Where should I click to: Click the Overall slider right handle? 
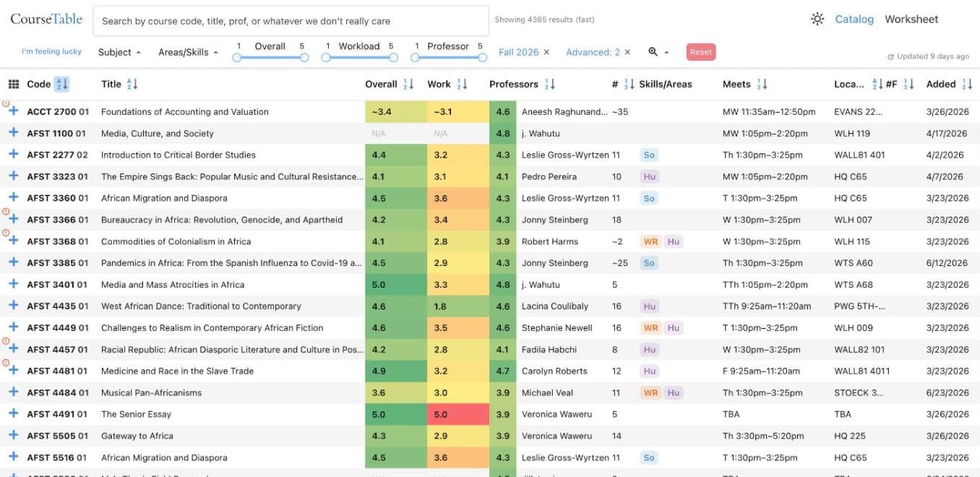coord(304,57)
